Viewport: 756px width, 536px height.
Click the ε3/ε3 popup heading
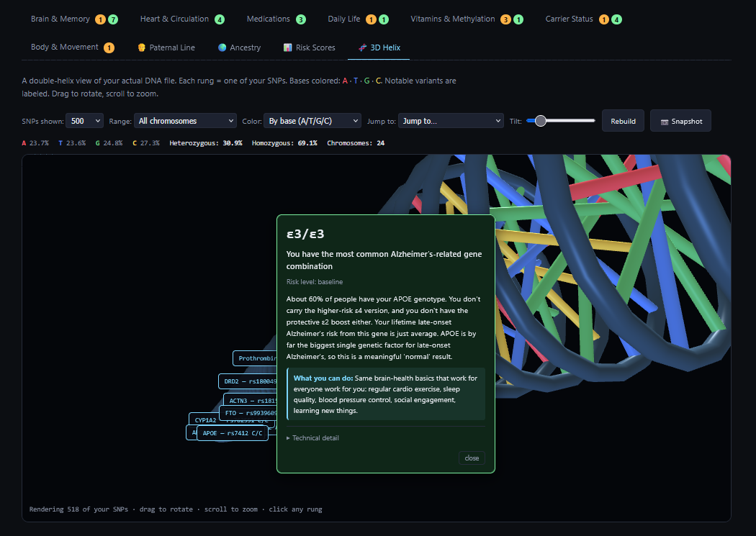pyautogui.click(x=305, y=234)
